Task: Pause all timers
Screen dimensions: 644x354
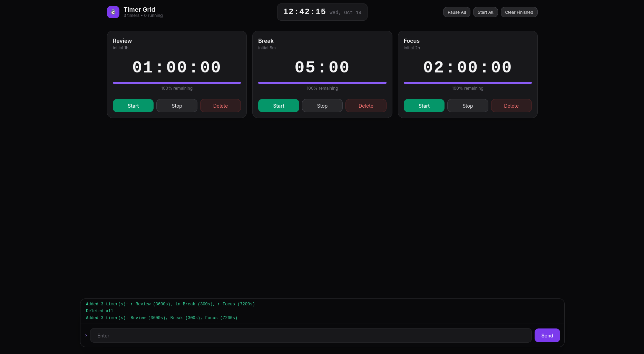Action: coord(457,12)
